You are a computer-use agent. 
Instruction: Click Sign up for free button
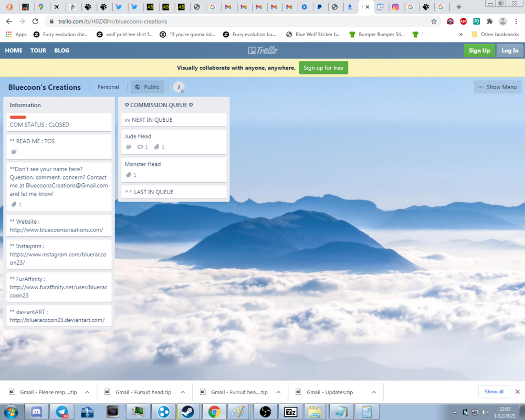tap(323, 68)
